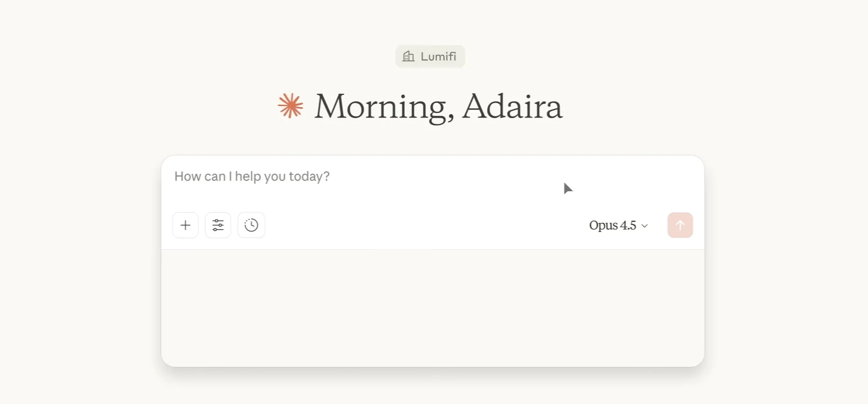
Task: Open the Opus 4.5 model selector
Action: [x=618, y=225]
